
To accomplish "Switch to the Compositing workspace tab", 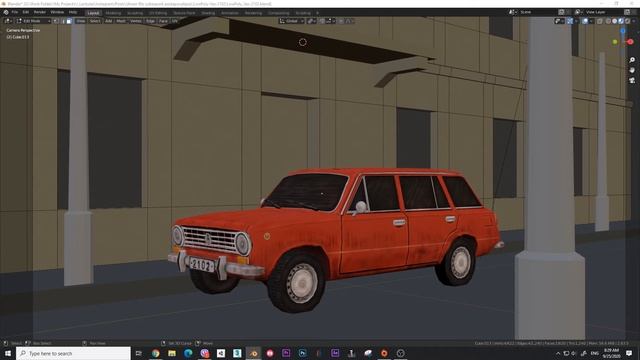I will point(278,13).
